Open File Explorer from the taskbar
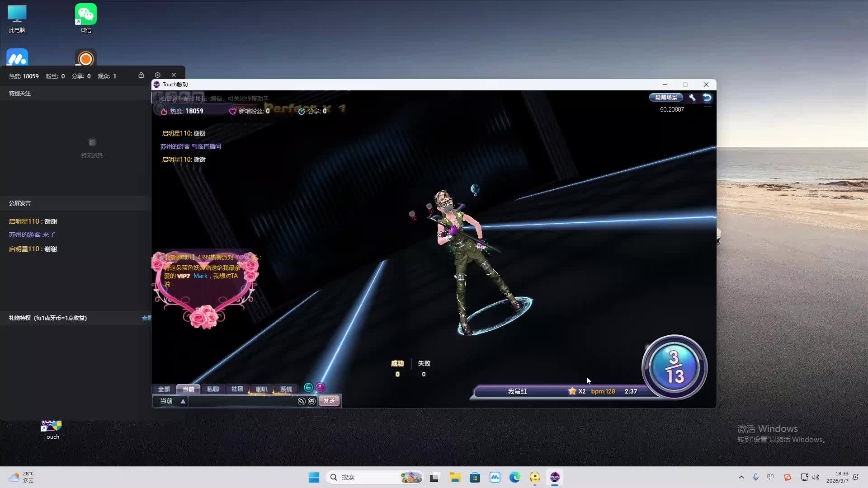This screenshot has height=488, width=868. [455, 477]
